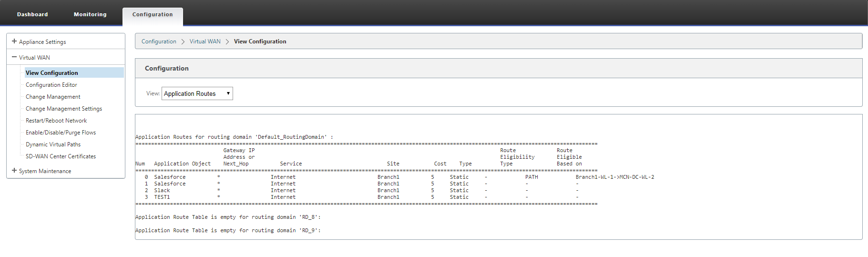Click the View dropdown arrow
The width and height of the screenshot is (868, 257).
coord(228,93)
